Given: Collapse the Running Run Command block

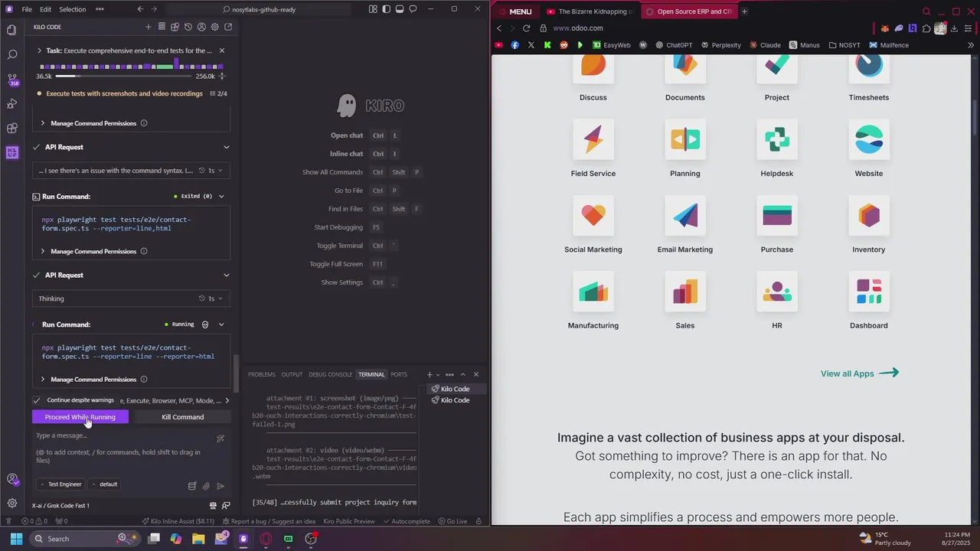Looking at the screenshot, I should click(x=221, y=324).
